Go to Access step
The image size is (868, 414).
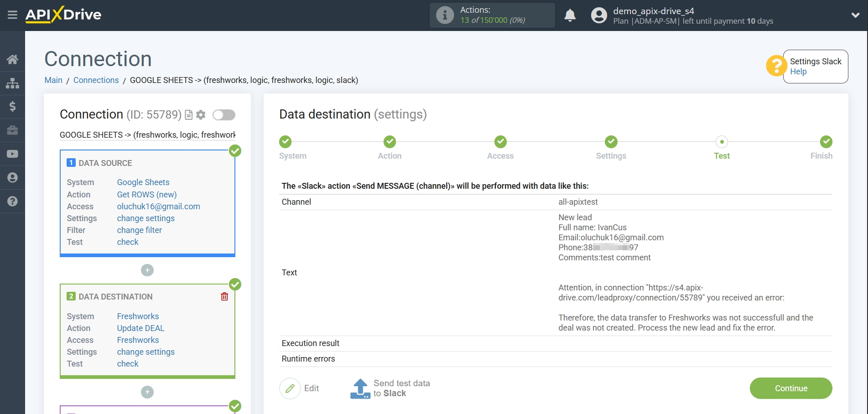500,142
